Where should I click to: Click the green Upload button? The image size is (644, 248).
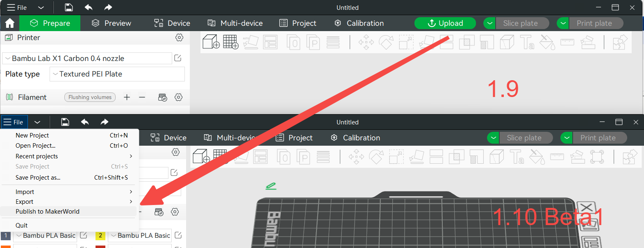pyautogui.click(x=445, y=23)
